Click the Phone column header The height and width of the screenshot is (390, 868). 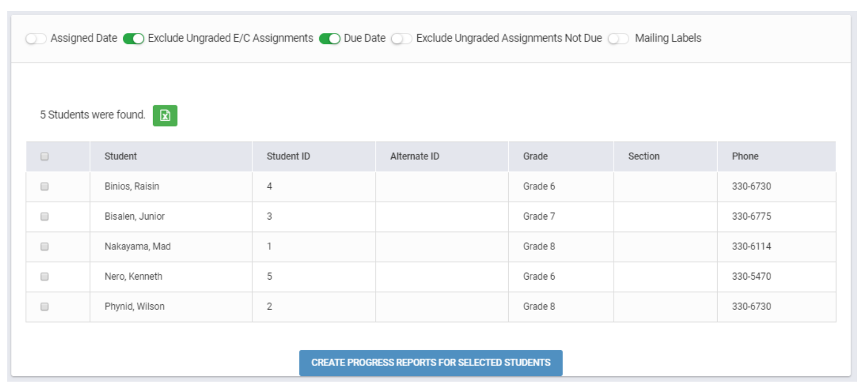click(745, 156)
